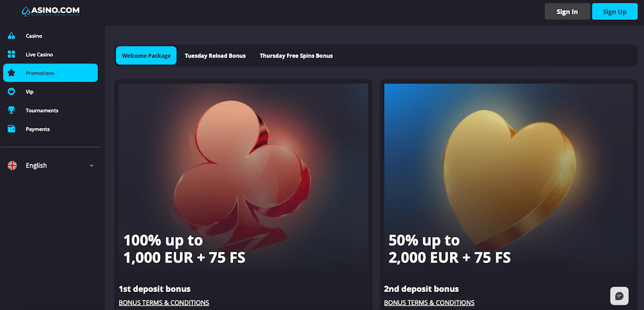Image resolution: width=644 pixels, height=310 pixels.
Task: Click the Casino cherry icon
Action: coord(12,36)
